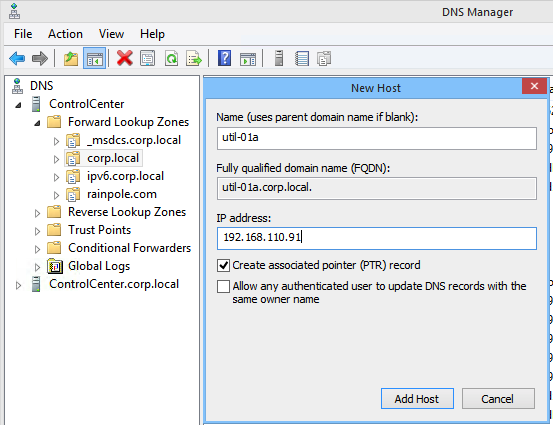Enable Allow any authenticated user checkbox
This screenshot has width=553, height=425.
click(224, 286)
